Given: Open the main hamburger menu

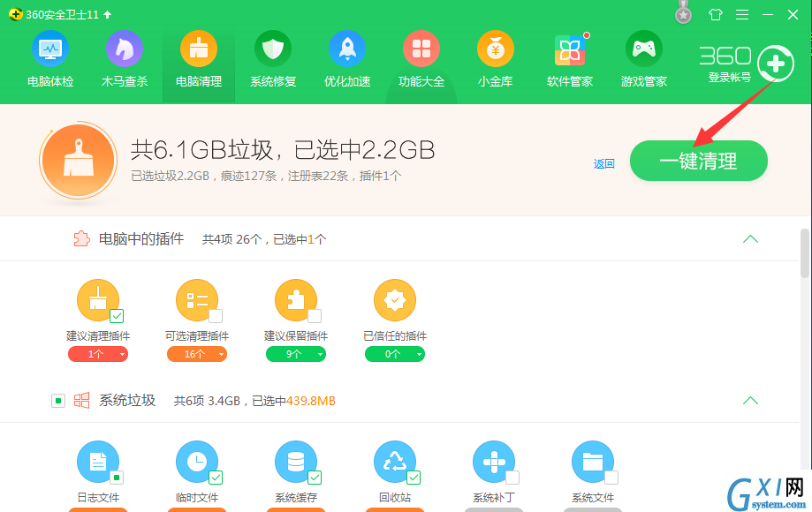Looking at the screenshot, I should click(742, 14).
